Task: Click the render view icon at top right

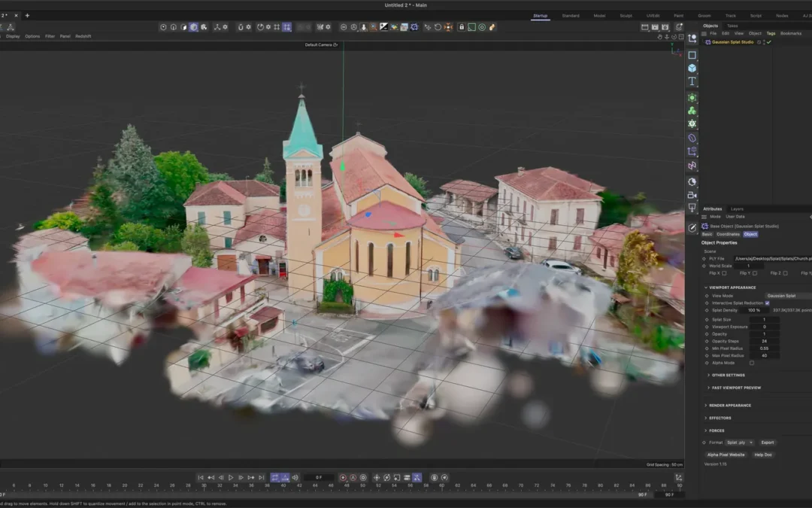Action: [x=645, y=27]
